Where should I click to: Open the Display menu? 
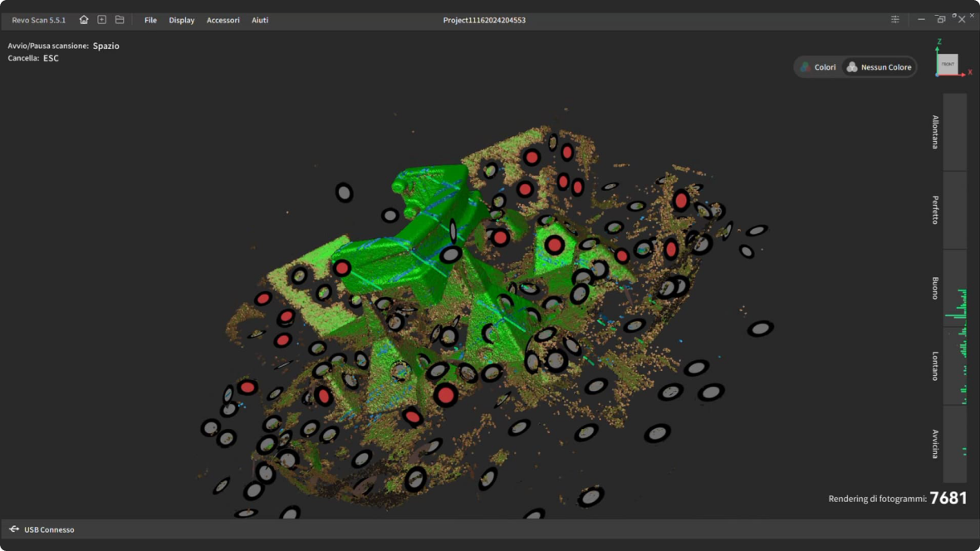(x=182, y=20)
